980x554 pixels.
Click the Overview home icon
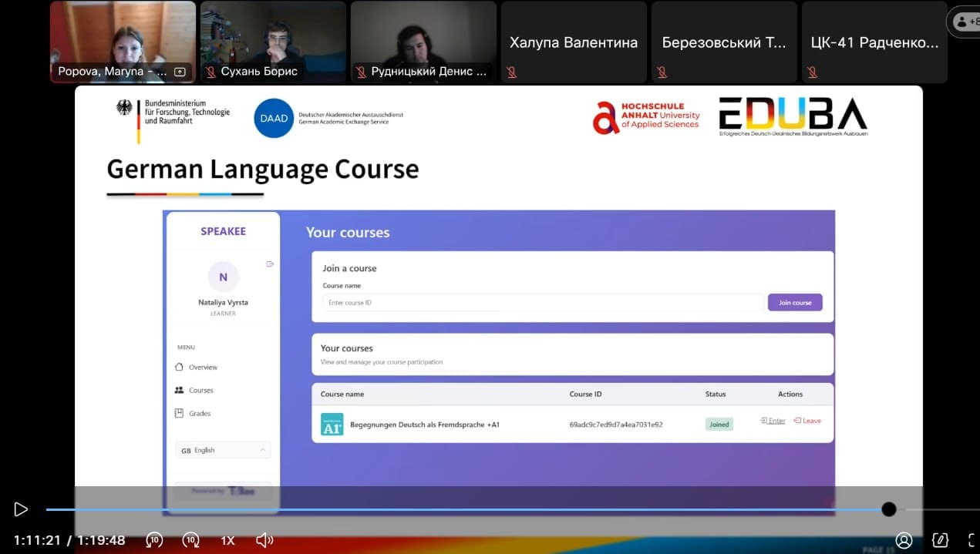(x=180, y=367)
